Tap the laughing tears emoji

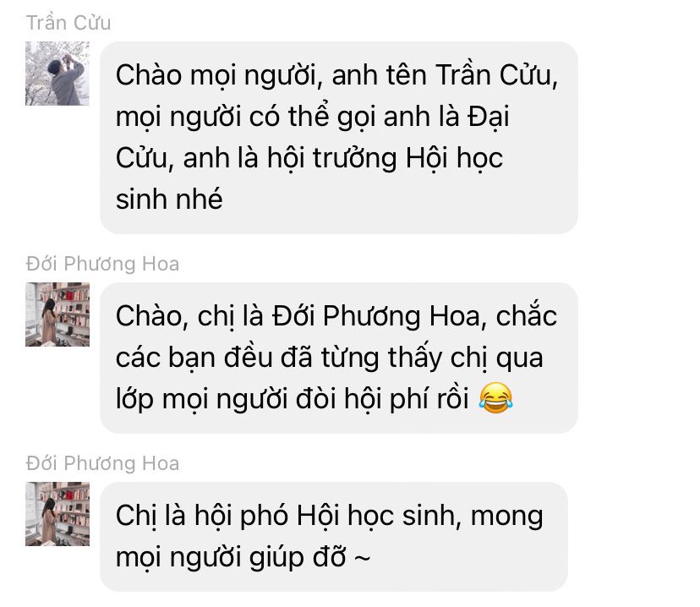pyautogui.click(x=496, y=398)
